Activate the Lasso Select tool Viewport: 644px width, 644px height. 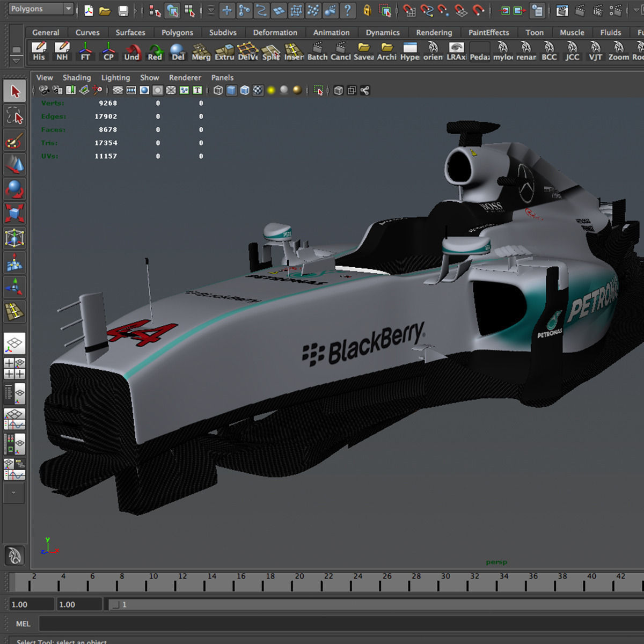point(14,116)
